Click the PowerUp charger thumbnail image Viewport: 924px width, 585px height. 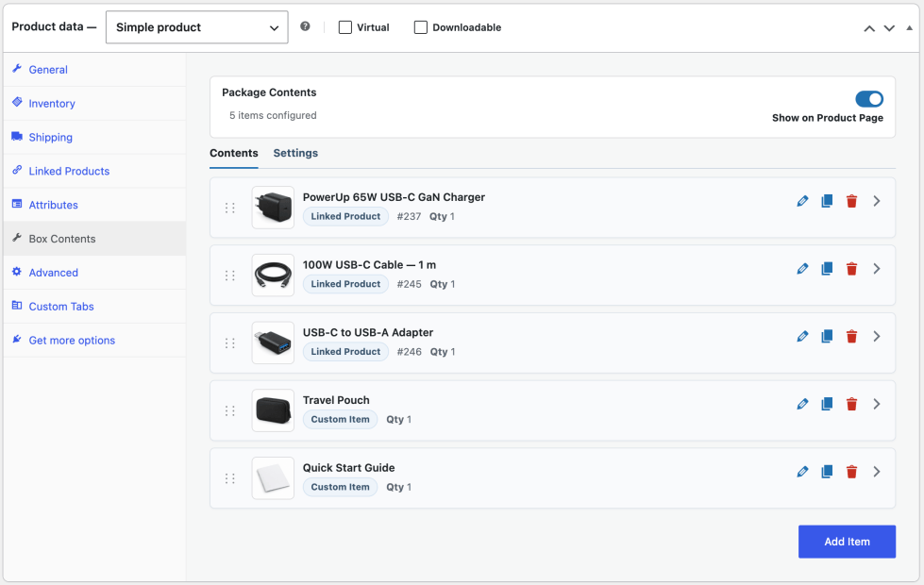(x=273, y=208)
